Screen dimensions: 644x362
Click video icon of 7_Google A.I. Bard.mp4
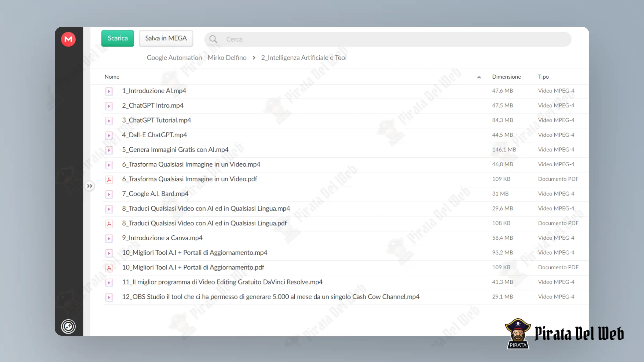109,194
